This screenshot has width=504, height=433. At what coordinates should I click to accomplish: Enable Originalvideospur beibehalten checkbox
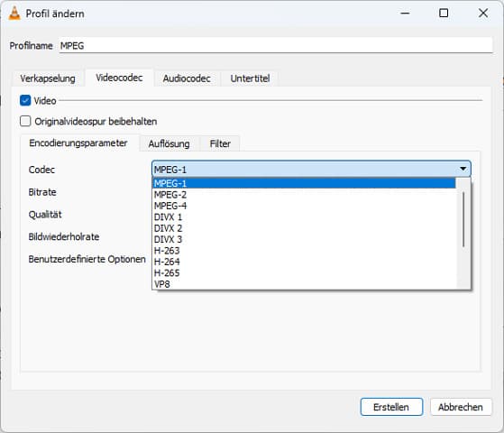click(x=25, y=121)
